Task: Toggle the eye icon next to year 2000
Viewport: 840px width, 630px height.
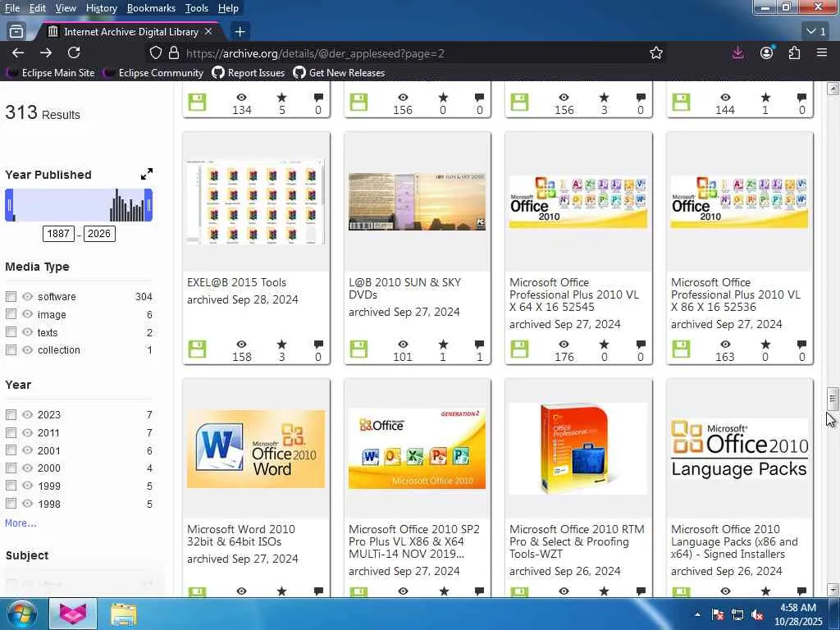Action: click(27, 468)
